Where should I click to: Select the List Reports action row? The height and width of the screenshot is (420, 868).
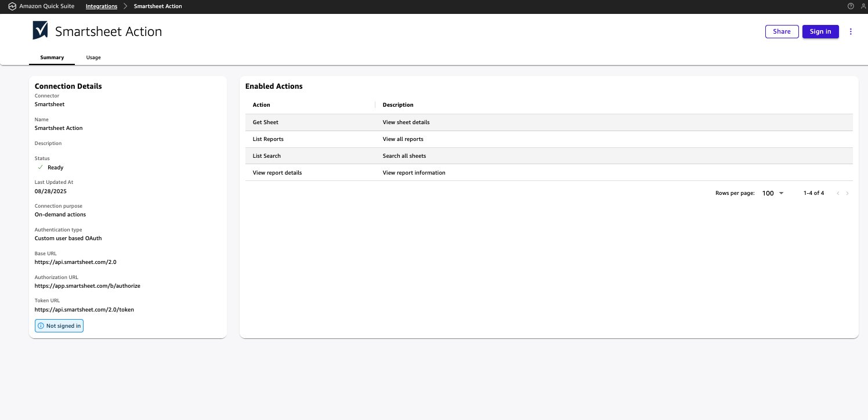point(268,139)
